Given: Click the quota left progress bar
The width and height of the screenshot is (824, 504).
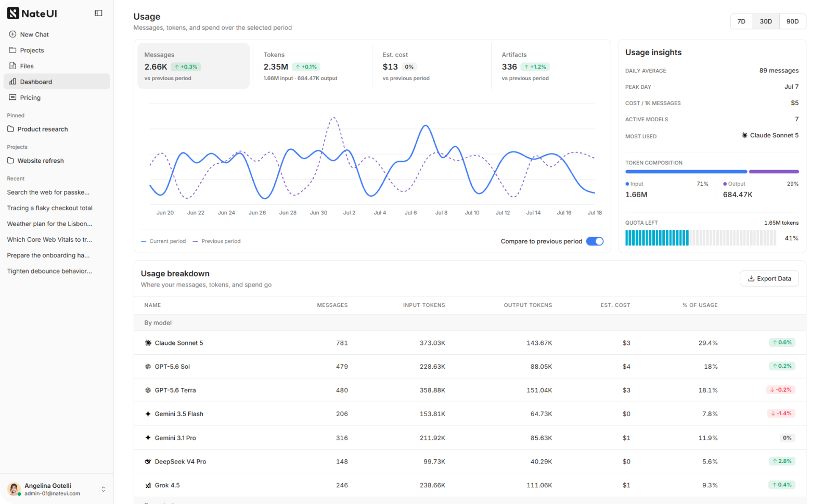Looking at the screenshot, I should pos(701,238).
